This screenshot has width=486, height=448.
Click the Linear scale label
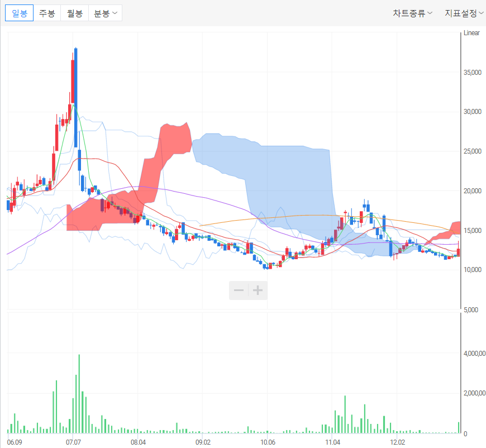pos(471,33)
